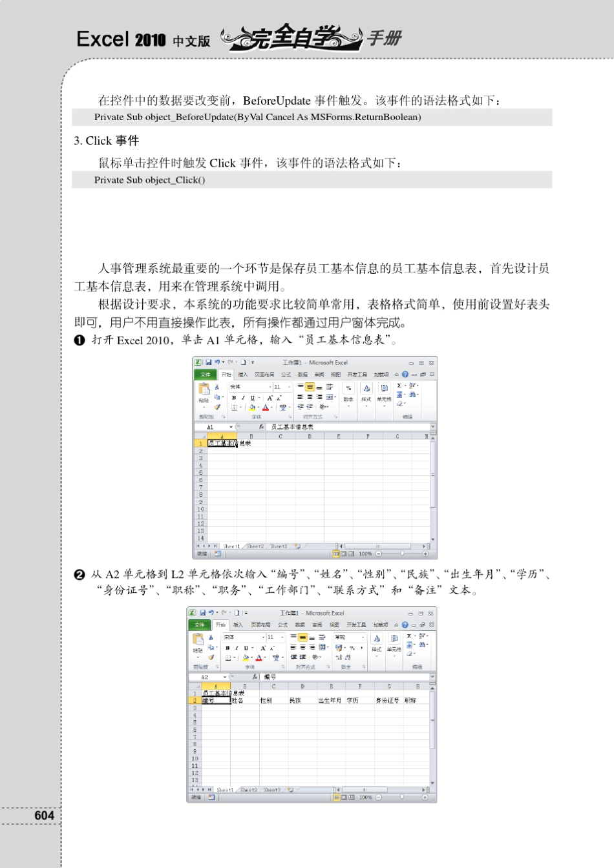The width and height of the screenshot is (614, 868).
Task: Click percent style icon in lower Excel
Action: [352, 648]
